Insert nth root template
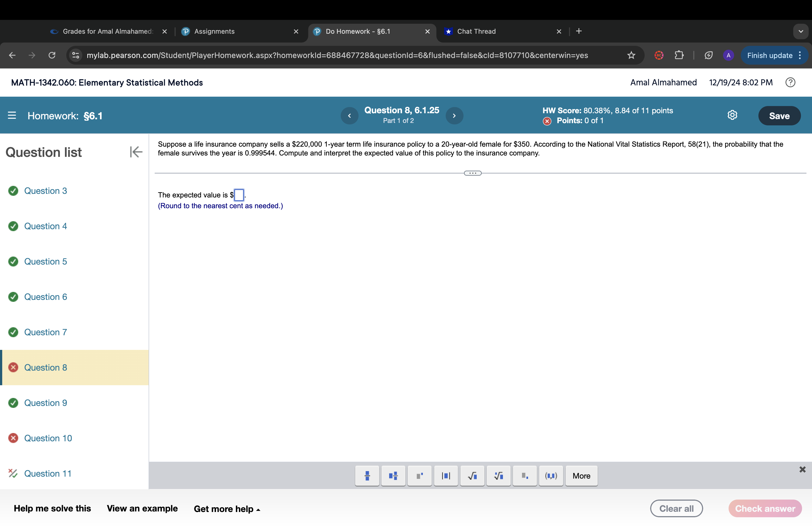 pos(498,476)
